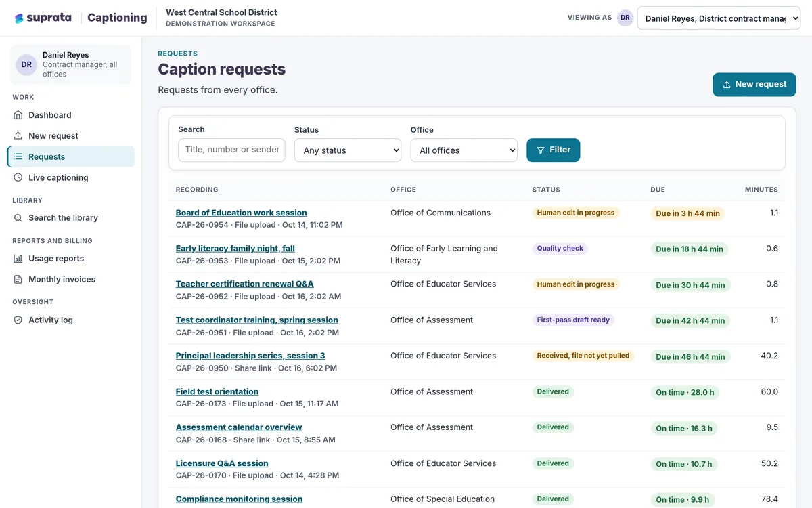Click Human edit in progress badge for Board of Education
This screenshot has height=508, width=812.
576,213
